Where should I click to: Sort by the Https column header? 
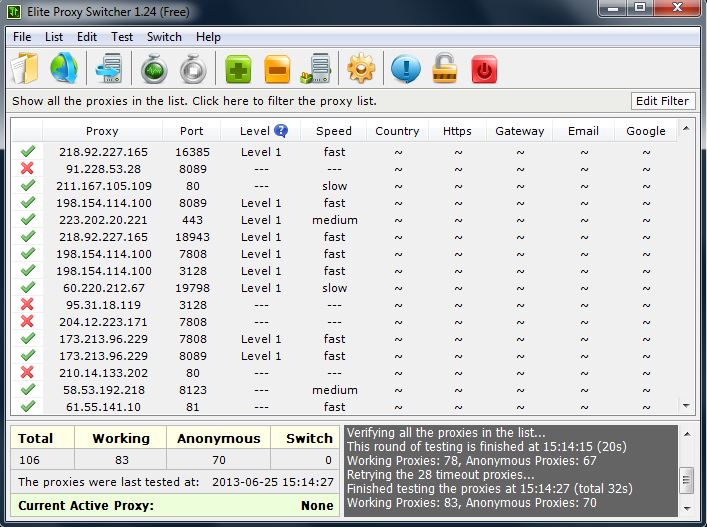pos(457,131)
